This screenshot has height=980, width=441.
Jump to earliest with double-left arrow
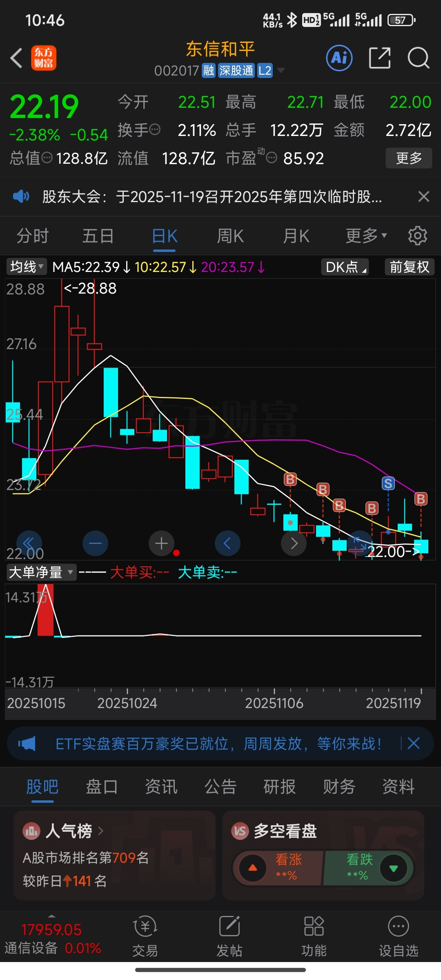(x=29, y=543)
